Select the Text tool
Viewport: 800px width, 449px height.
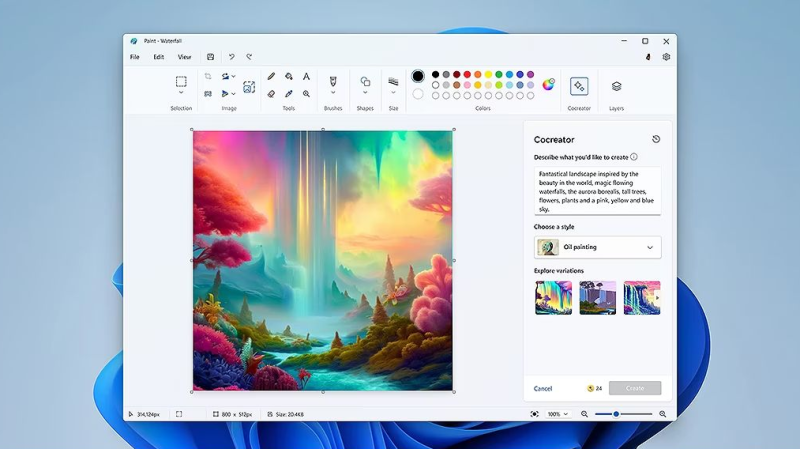point(306,76)
